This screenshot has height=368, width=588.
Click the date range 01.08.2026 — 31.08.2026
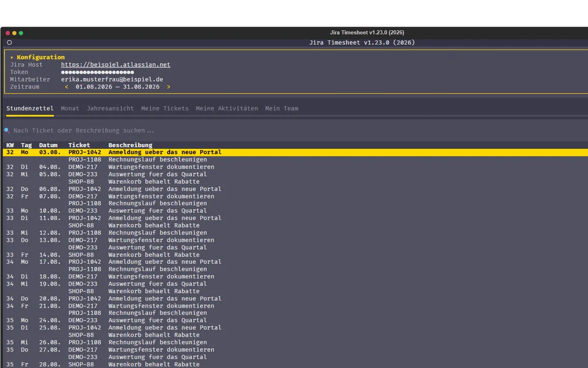click(x=118, y=87)
